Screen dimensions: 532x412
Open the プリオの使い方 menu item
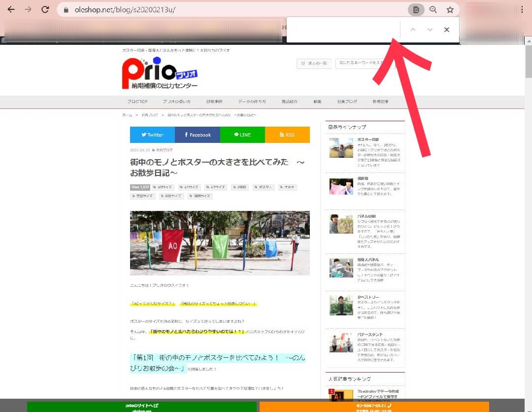pyautogui.click(x=177, y=102)
